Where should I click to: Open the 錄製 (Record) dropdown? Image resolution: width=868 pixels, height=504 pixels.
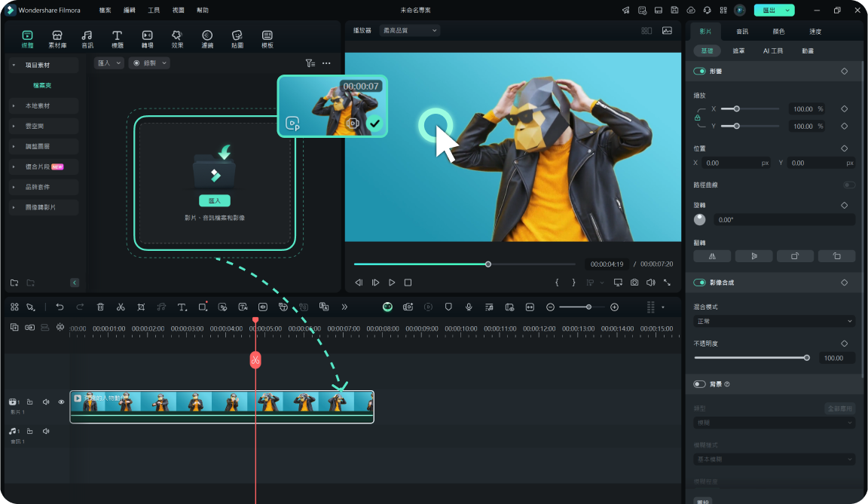(x=149, y=63)
